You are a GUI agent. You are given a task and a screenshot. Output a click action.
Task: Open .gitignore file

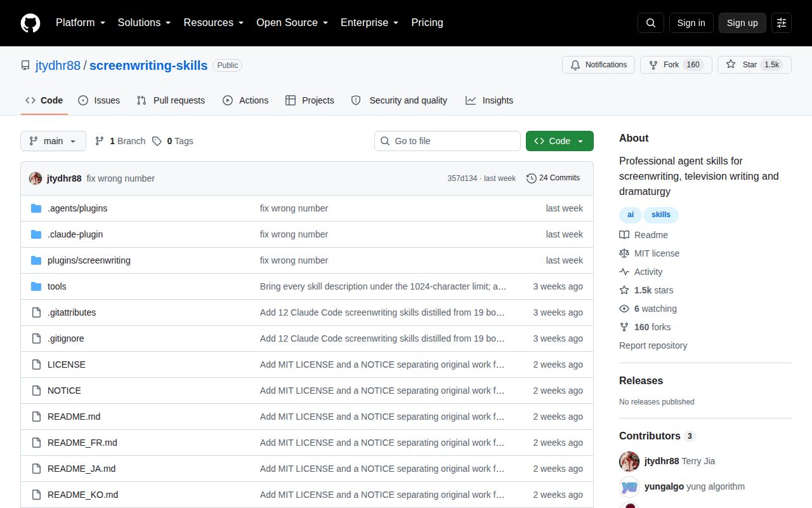click(66, 338)
